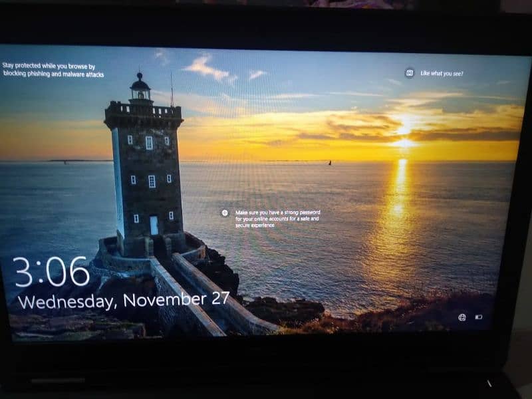The width and height of the screenshot is (532, 399).
Task: Open the 'Like what you see?' link
Action: (x=442, y=73)
